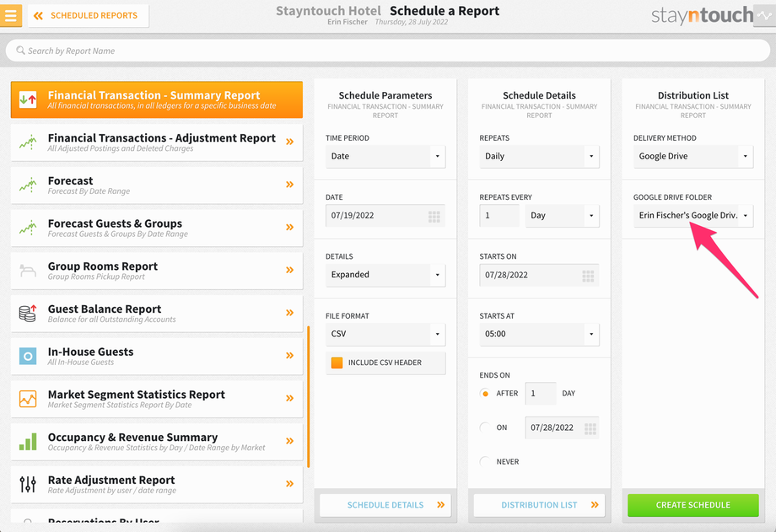Click the Schedule Details button
The width and height of the screenshot is (776, 532).
click(385, 505)
